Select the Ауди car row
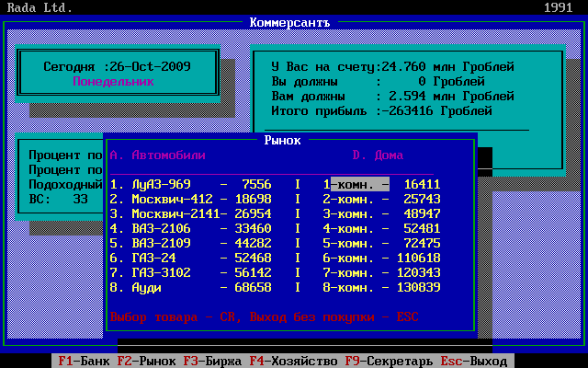The image size is (588, 368). click(190, 287)
